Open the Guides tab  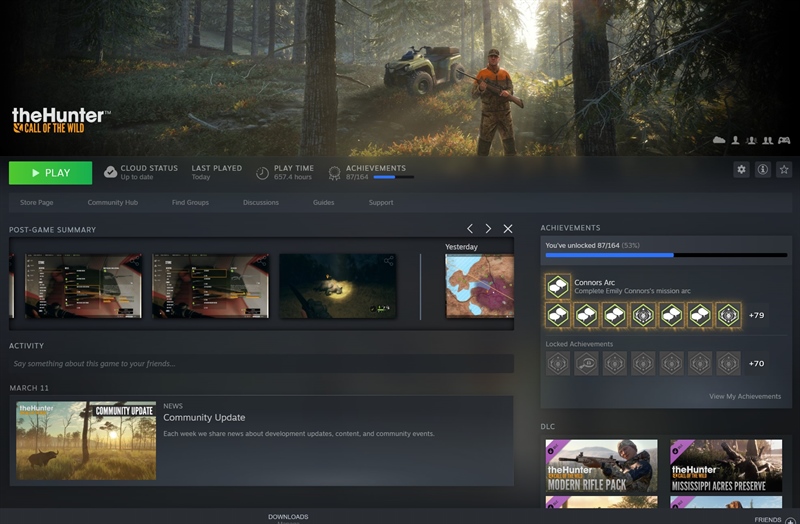(323, 203)
